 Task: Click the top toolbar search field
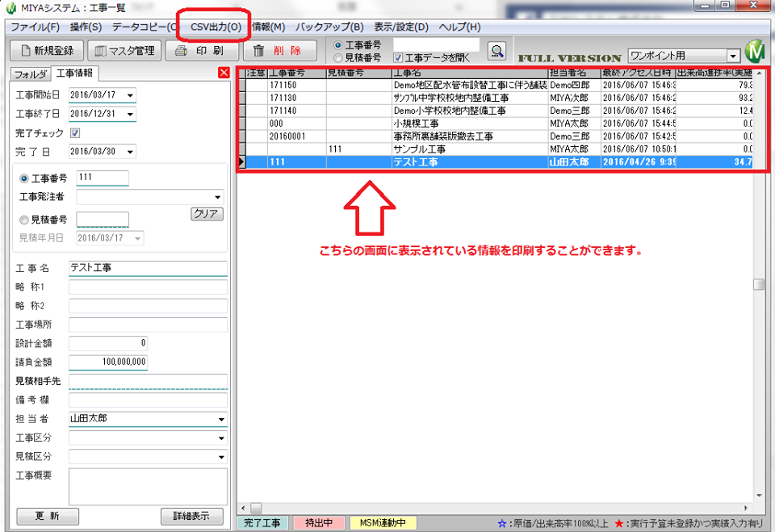(437, 44)
